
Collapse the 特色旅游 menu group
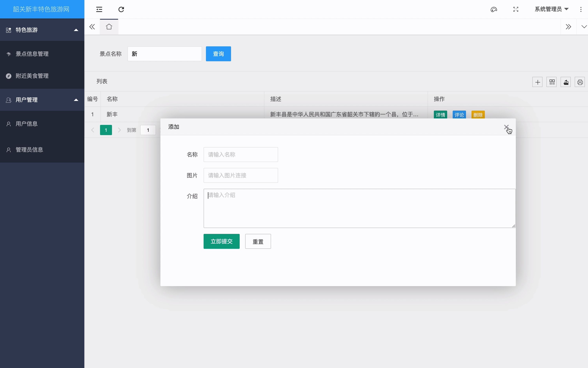(42, 30)
